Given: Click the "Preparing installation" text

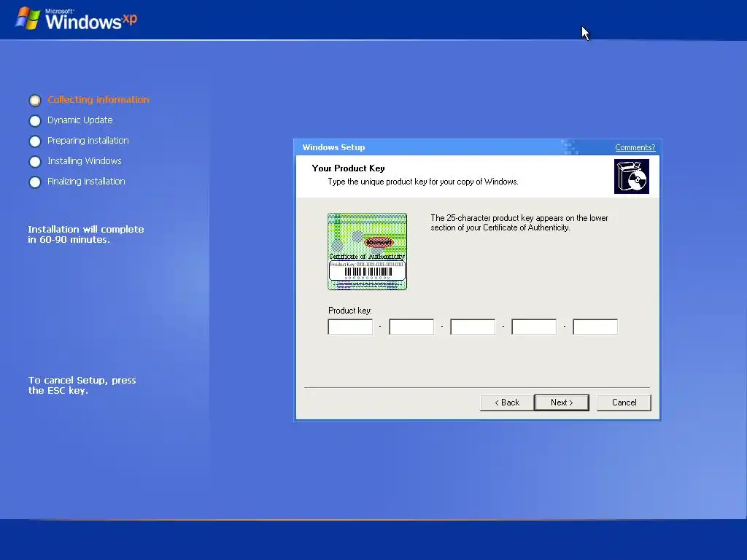Looking at the screenshot, I should (88, 141).
